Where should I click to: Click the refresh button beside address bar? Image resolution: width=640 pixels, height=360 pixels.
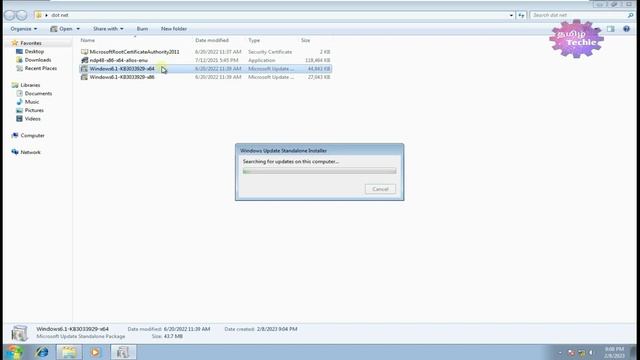click(521, 15)
